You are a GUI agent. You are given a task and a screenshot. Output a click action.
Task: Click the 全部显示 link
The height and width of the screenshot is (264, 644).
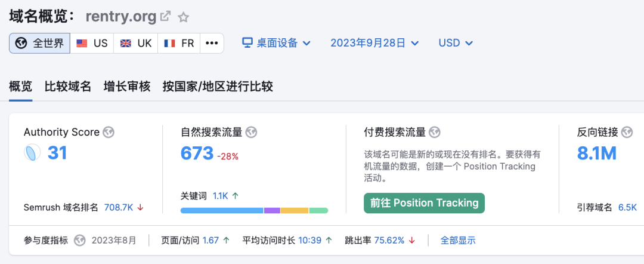(x=458, y=240)
